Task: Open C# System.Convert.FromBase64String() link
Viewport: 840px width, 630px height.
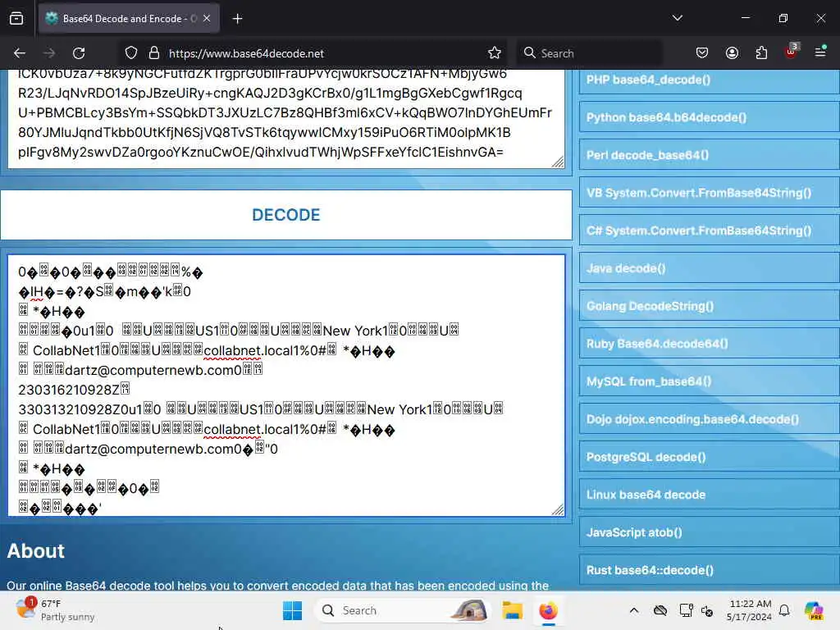Action: (710, 231)
